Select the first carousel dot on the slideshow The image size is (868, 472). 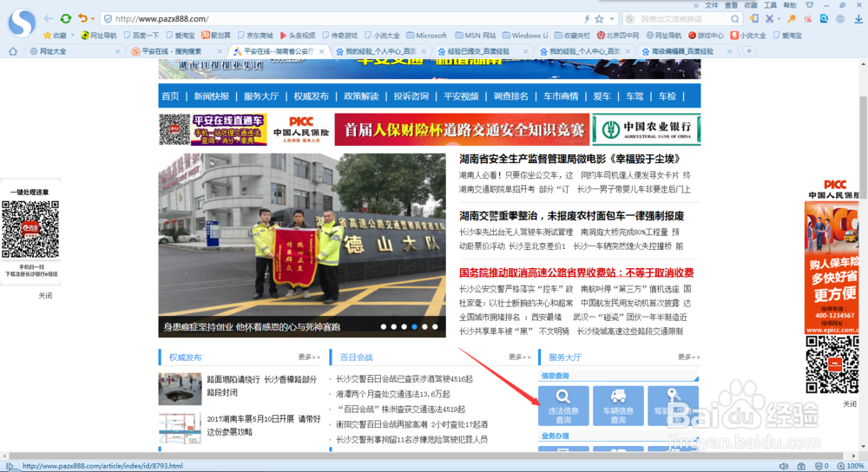(384, 327)
